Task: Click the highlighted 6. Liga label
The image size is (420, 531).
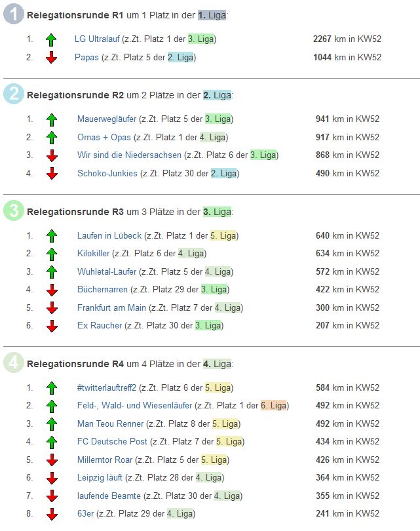Action: click(x=274, y=406)
